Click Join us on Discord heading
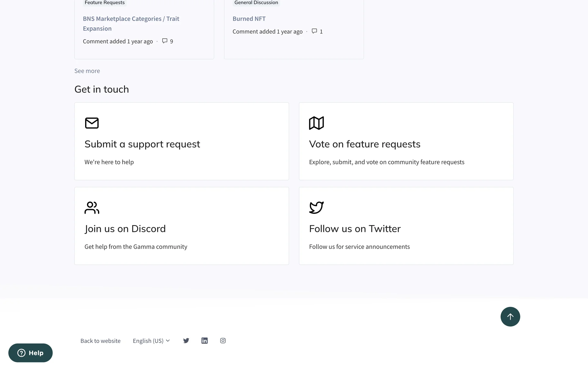Image resolution: width=588 pixels, height=368 pixels. click(125, 229)
